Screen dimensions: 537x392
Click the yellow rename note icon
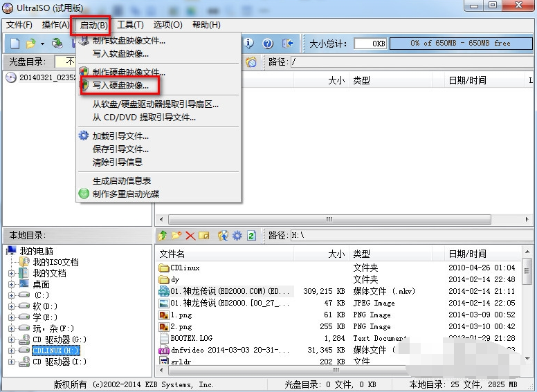coord(204,236)
